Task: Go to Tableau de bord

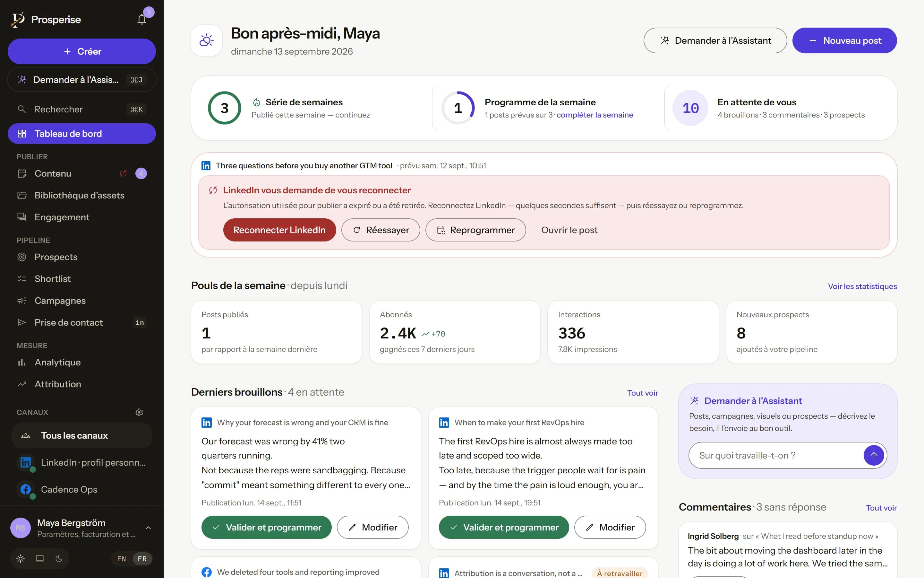Action: [x=82, y=133]
